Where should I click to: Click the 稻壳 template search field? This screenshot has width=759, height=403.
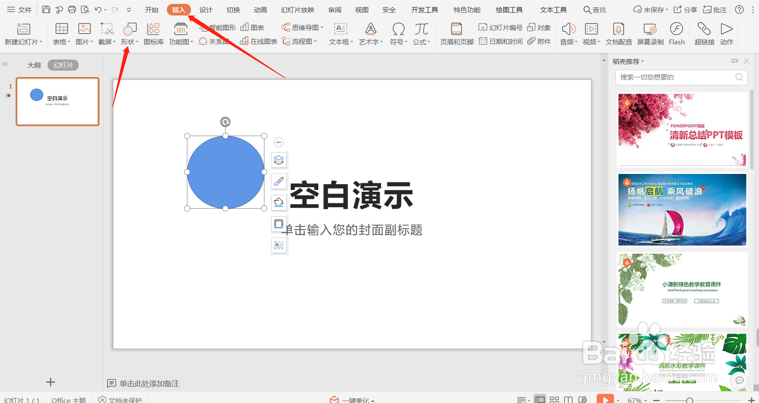click(x=681, y=77)
